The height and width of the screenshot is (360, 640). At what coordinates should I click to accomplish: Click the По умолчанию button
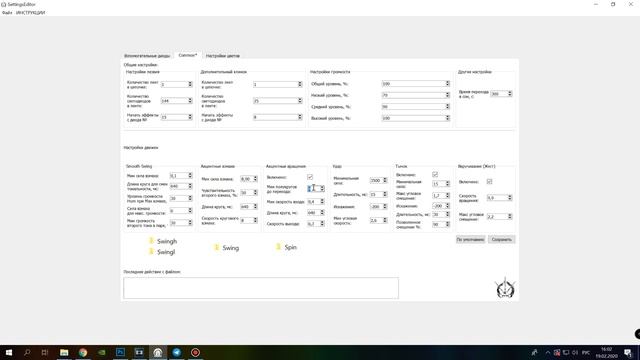coord(470,240)
